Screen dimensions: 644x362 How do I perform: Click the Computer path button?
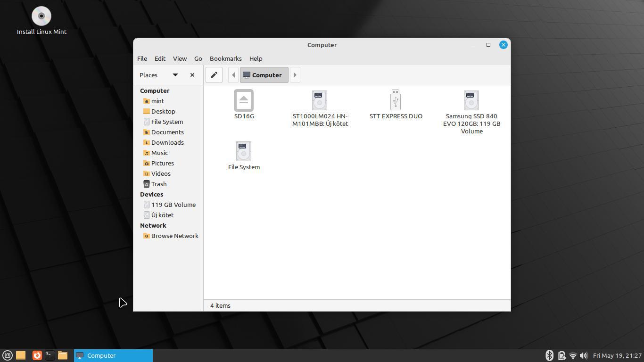pos(264,75)
